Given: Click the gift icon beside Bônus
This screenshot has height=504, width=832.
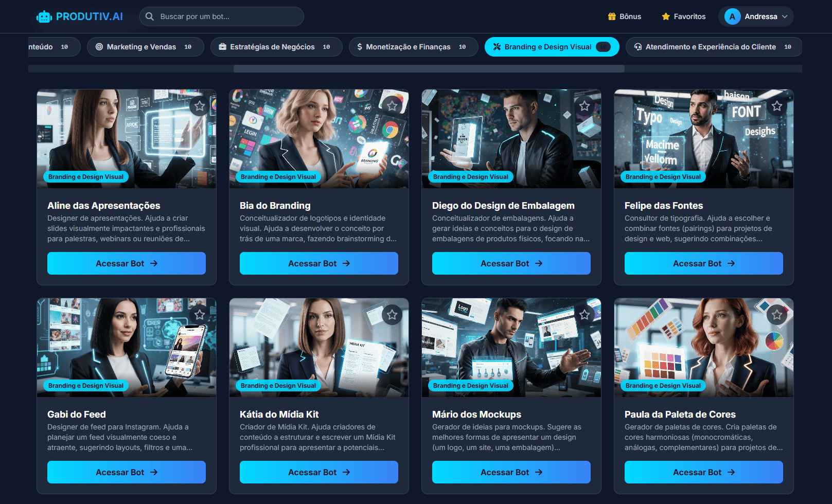Looking at the screenshot, I should pyautogui.click(x=612, y=16).
